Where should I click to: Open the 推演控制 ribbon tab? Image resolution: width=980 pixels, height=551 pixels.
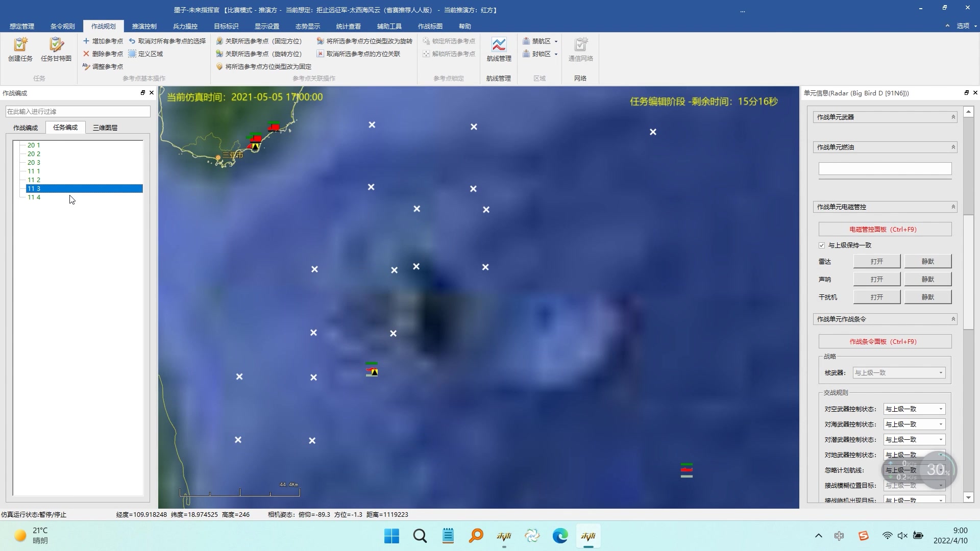pyautogui.click(x=144, y=26)
